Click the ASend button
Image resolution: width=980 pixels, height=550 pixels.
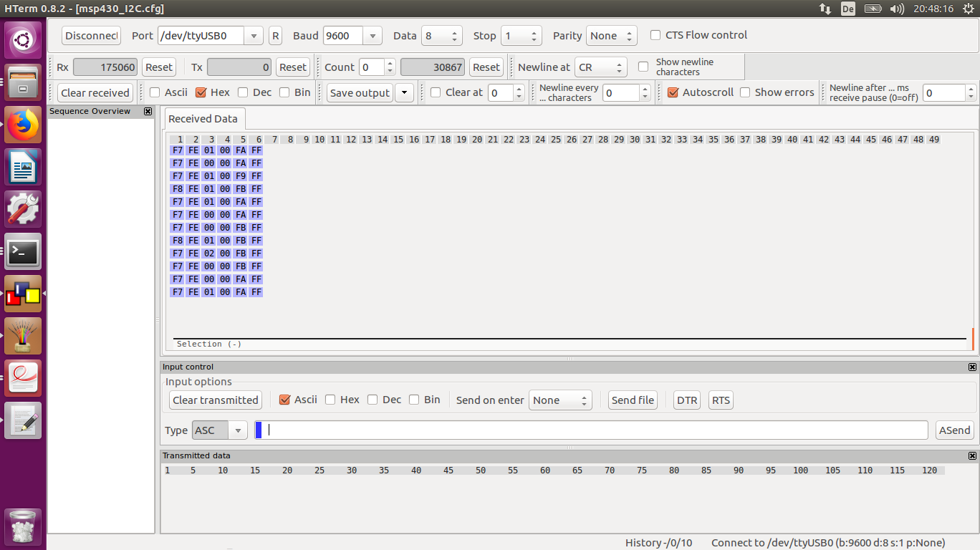click(x=954, y=430)
